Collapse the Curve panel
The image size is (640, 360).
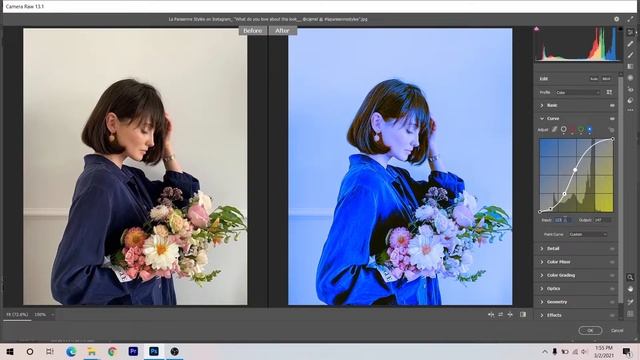point(542,118)
